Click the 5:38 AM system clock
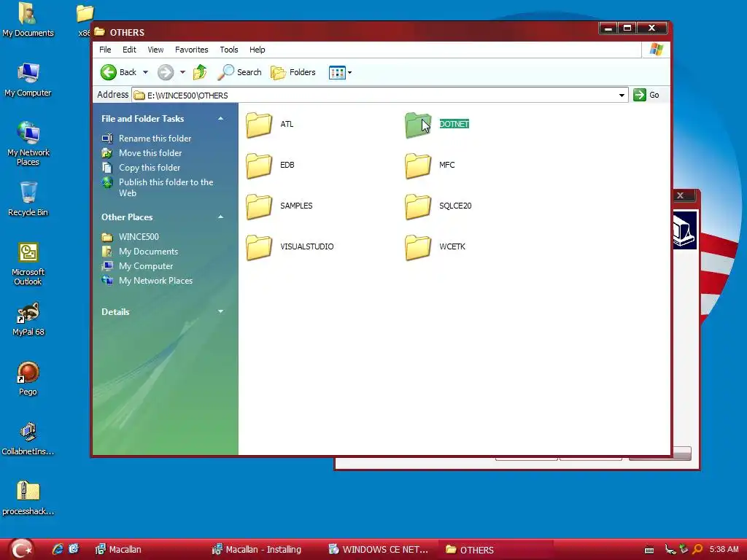 [724, 550]
